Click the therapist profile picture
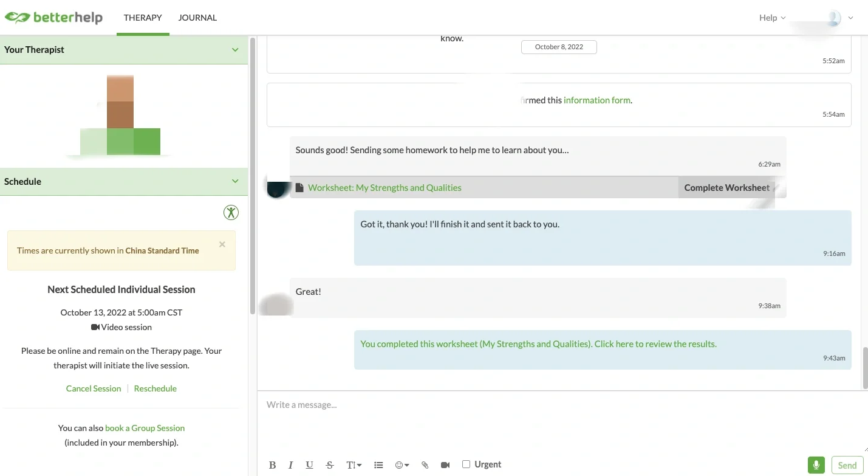 click(x=120, y=115)
